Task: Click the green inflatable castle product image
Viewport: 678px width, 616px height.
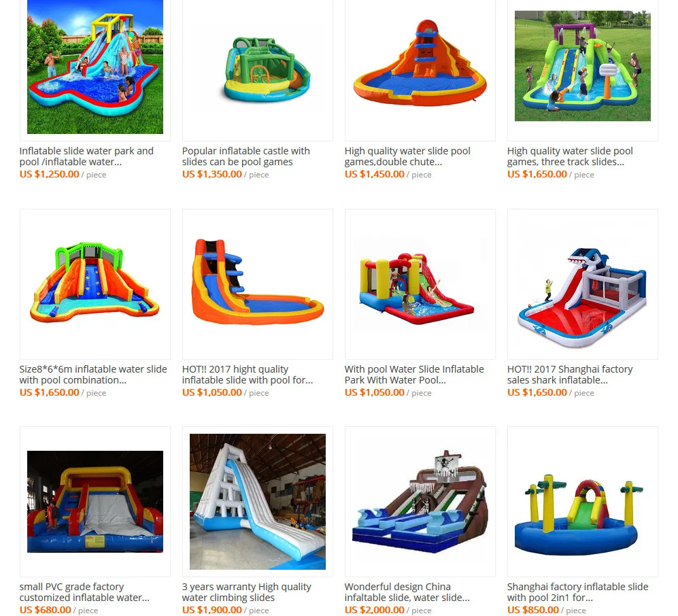Action: pyautogui.click(x=258, y=70)
